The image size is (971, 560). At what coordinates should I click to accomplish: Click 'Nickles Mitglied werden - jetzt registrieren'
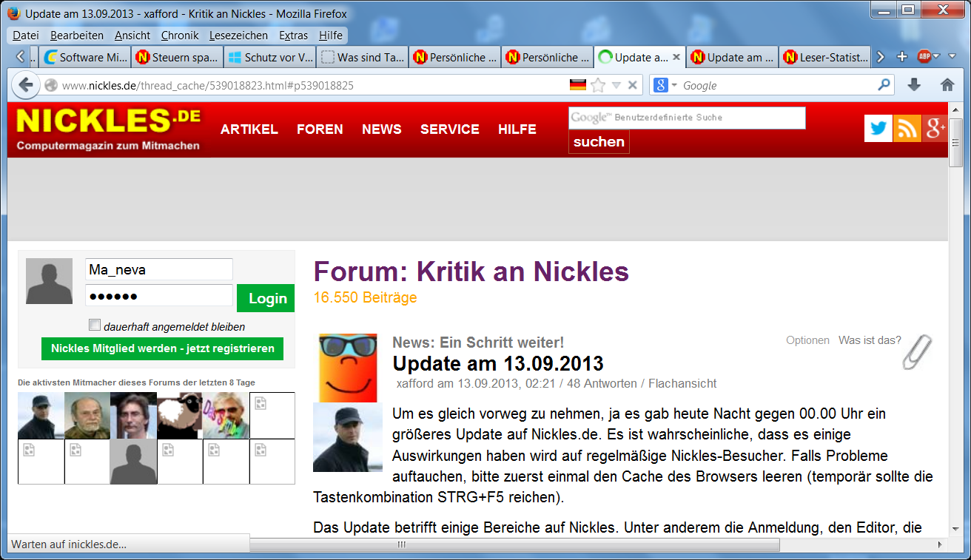click(x=162, y=348)
